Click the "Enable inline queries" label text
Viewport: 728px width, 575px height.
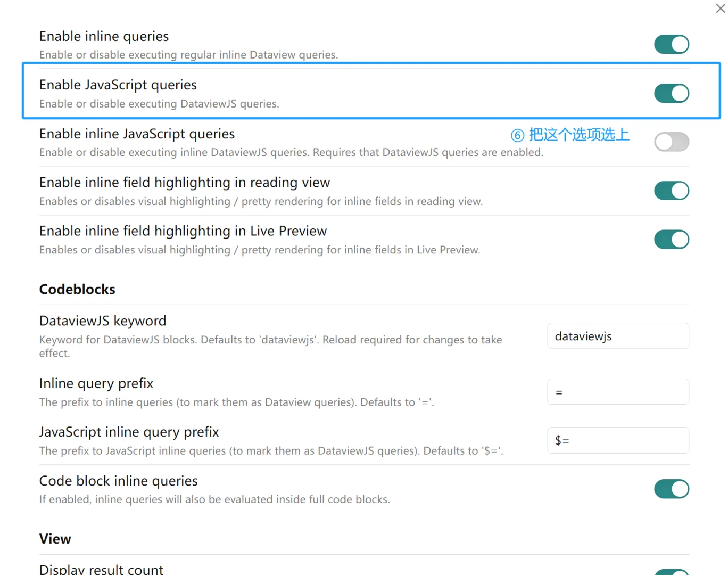(104, 36)
